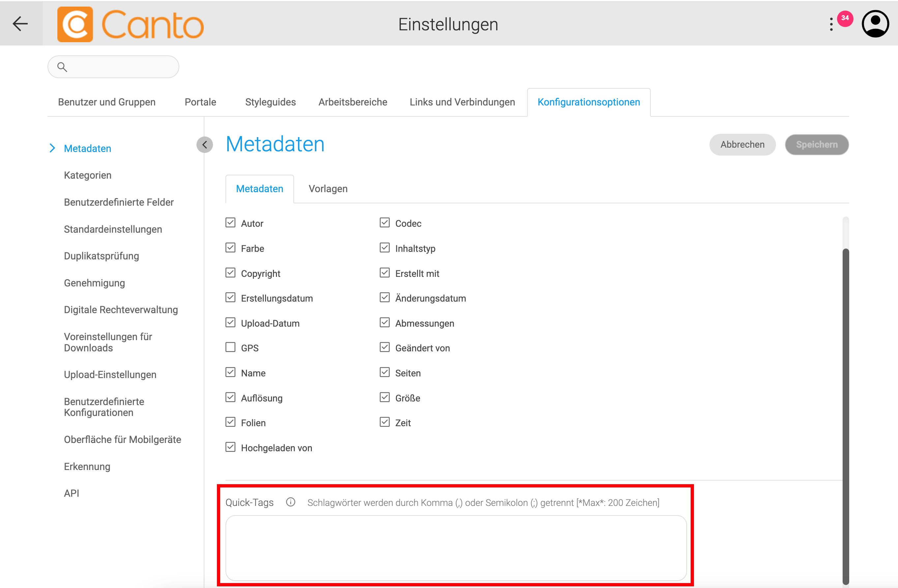The height and width of the screenshot is (588, 898).
Task: Toggle the Hochgeladen von checkbox
Action: (230, 447)
